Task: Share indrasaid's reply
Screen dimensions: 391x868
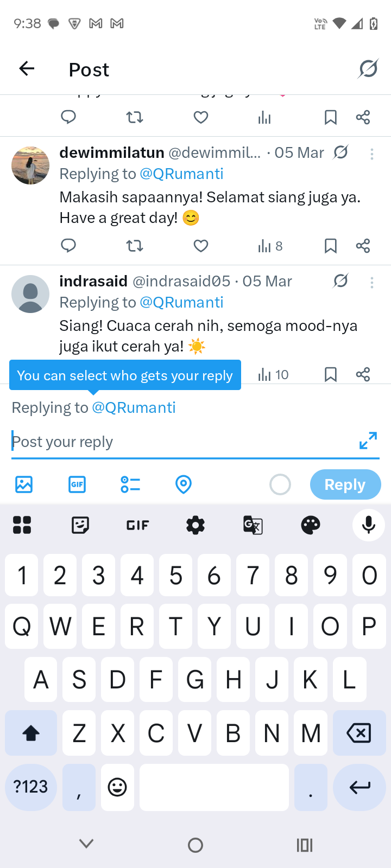Action: (x=363, y=374)
